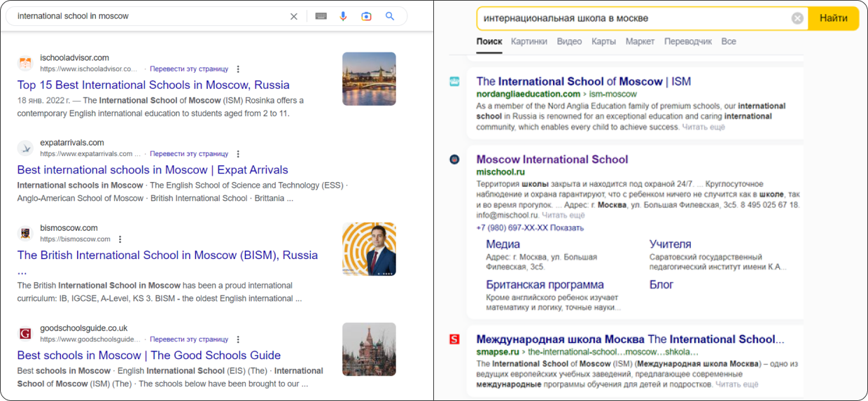Click the mischool.ru green URL
The image size is (868, 401).
click(x=500, y=172)
